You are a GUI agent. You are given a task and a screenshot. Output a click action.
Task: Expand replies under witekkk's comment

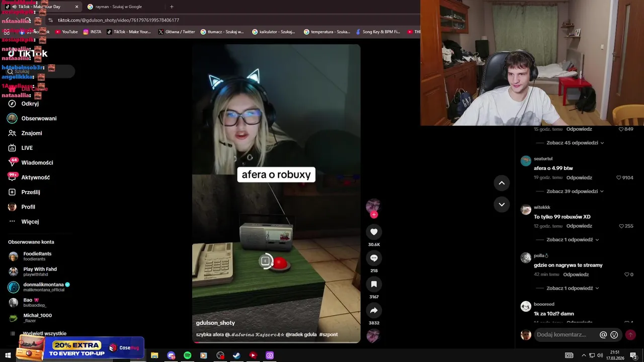click(573, 240)
